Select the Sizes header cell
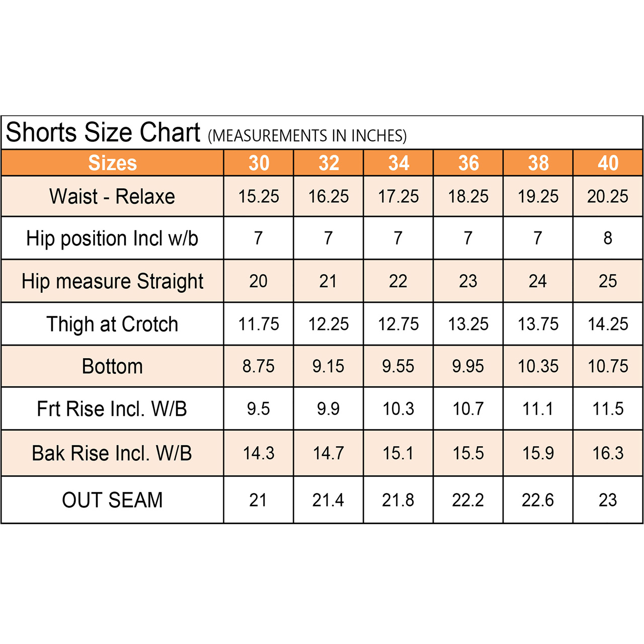The image size is (644, 644). click(112, 163)
